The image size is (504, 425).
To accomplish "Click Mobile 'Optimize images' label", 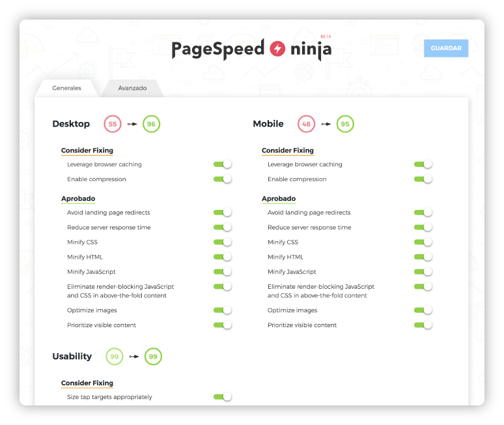I will [x=292, y=310].
